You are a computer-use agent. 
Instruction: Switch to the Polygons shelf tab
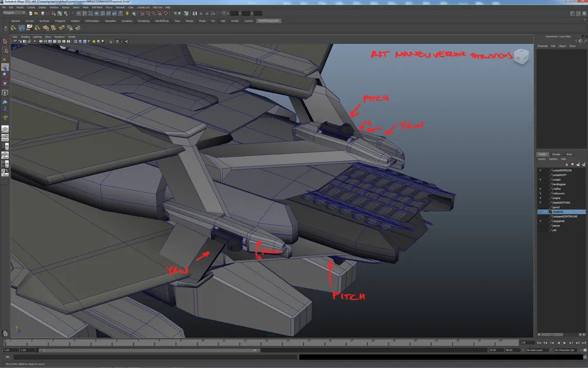60,21
